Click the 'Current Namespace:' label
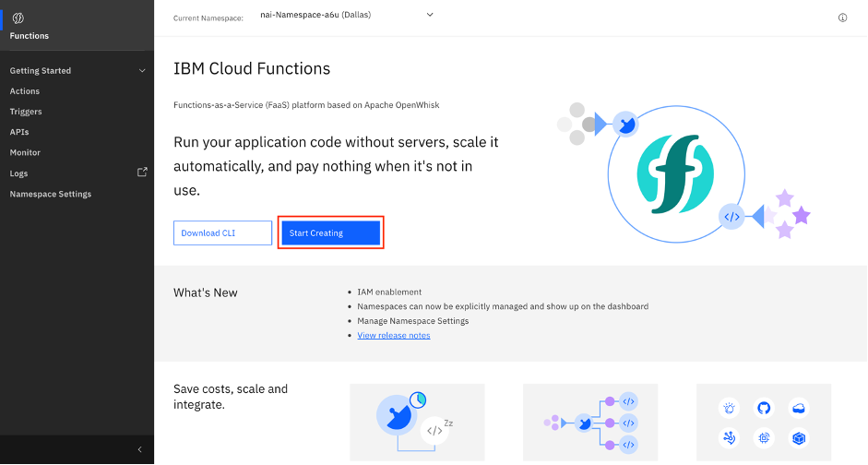The width and height of the screenshot is (868, 465). 208,18
